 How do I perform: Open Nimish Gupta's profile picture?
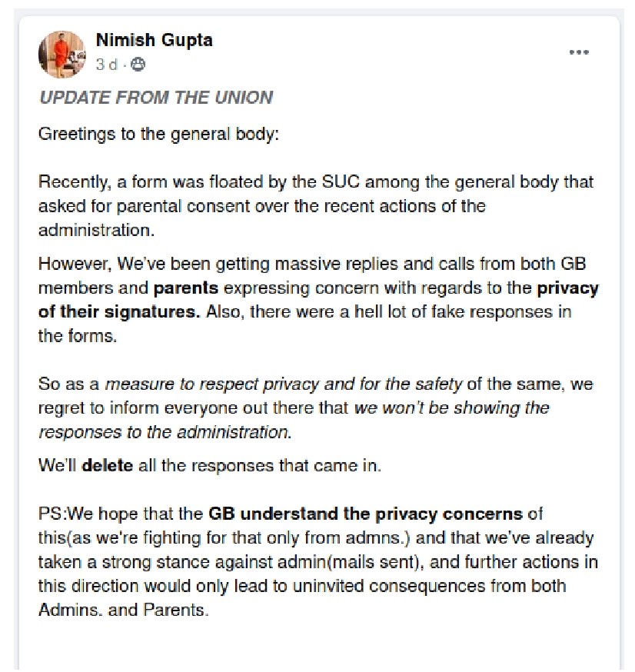pyautogui.click(x=62, y=54)
